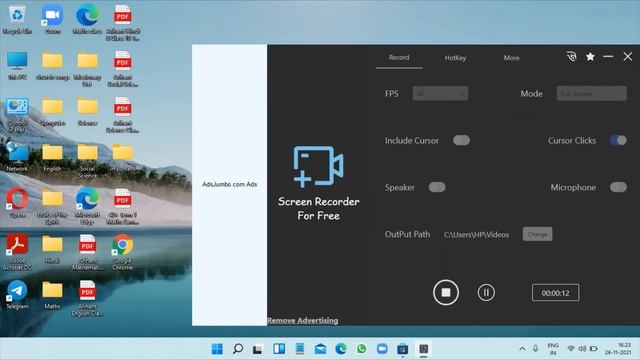
Task: Select the English folder on desktop
Action: pos(52,158)
